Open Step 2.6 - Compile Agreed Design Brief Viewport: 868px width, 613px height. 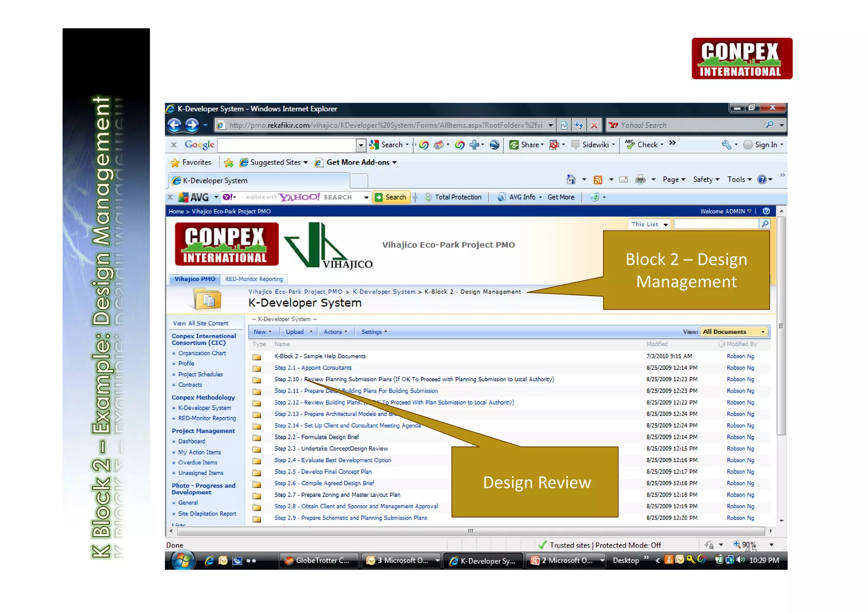coord(324,483)
